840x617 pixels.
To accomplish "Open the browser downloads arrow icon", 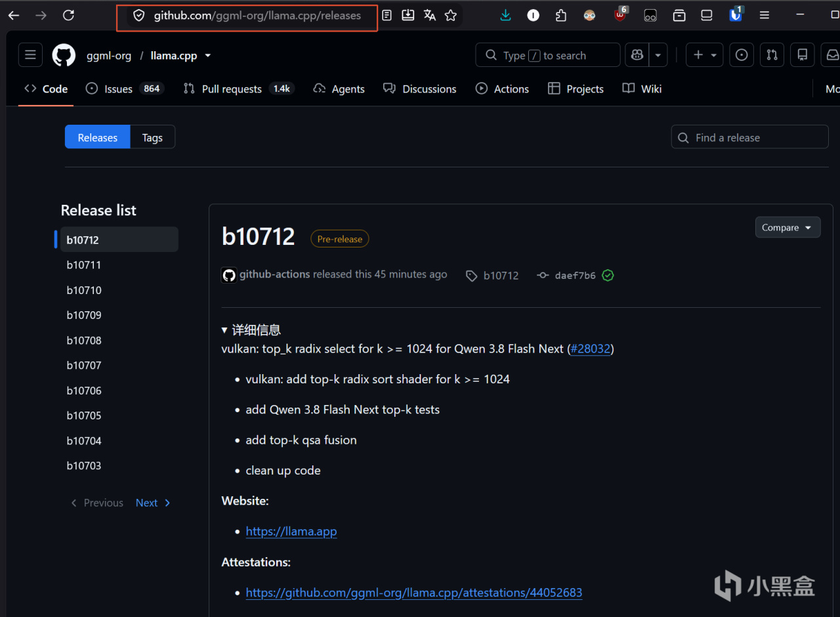I will coord(505,15).
